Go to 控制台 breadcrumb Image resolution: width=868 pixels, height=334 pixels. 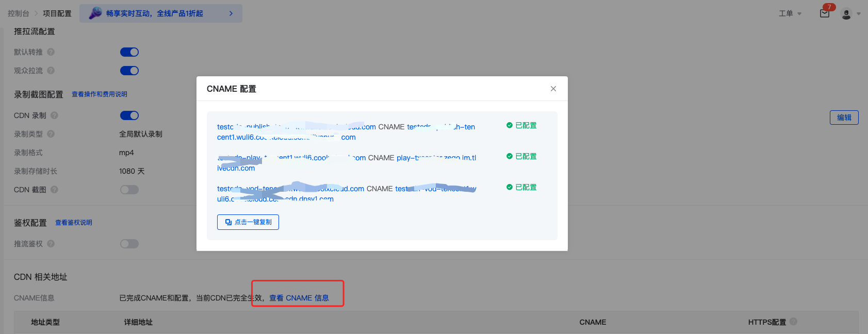point(19,13)
